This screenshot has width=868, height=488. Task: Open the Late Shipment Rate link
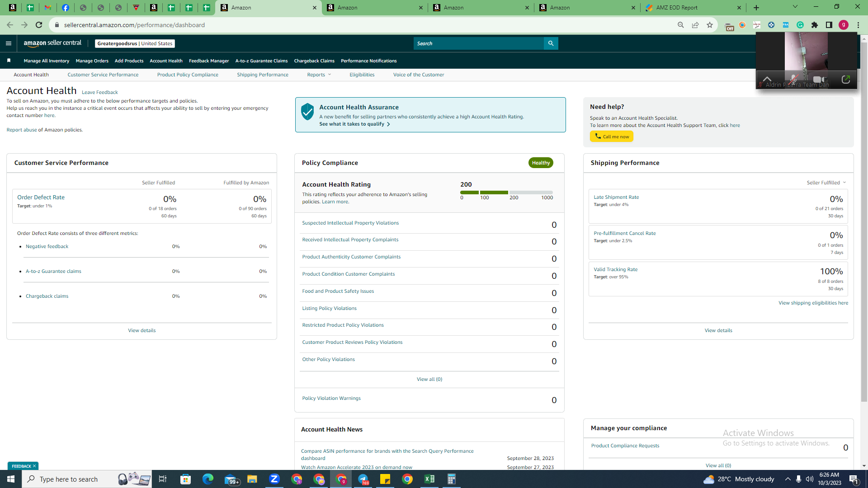(616, 197)
